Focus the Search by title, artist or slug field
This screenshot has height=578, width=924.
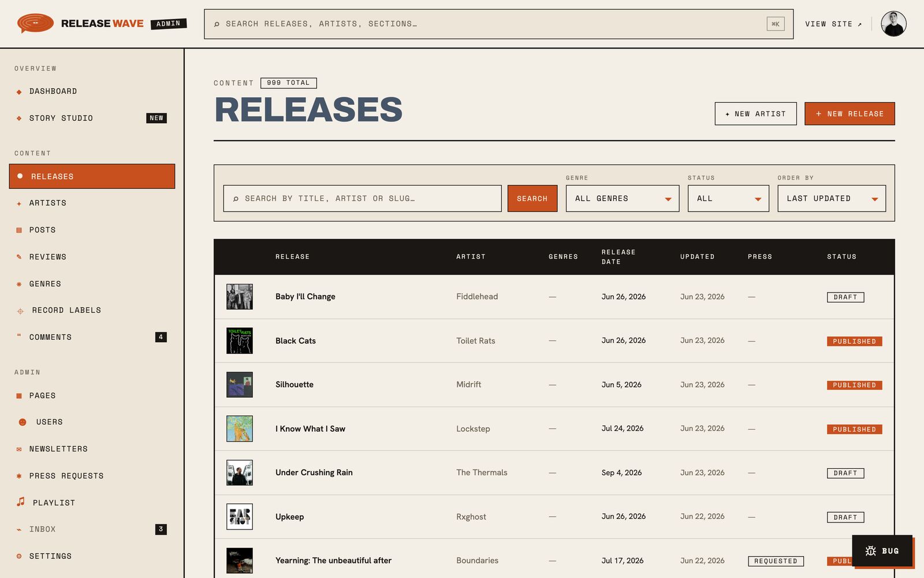pyautogui.click(x=362, y=198)
